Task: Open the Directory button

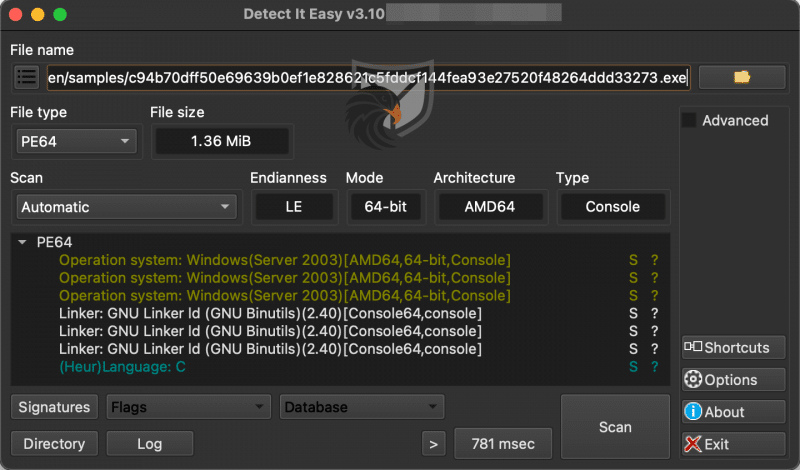Action: [54, 443]
